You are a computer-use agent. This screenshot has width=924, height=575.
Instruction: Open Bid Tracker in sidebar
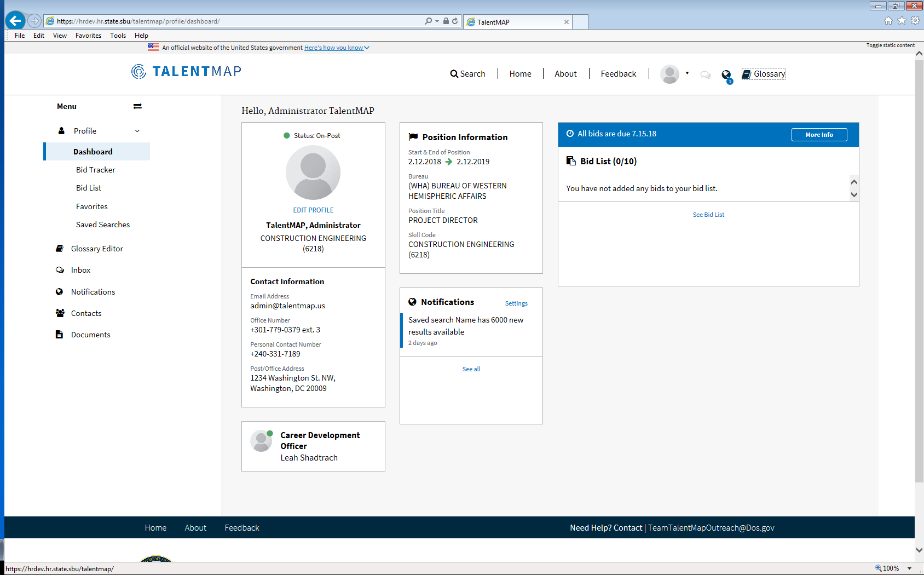click(96, 170)
